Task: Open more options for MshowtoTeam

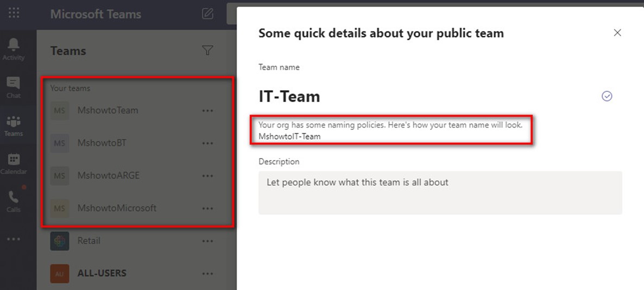Action: pos(208,110)
